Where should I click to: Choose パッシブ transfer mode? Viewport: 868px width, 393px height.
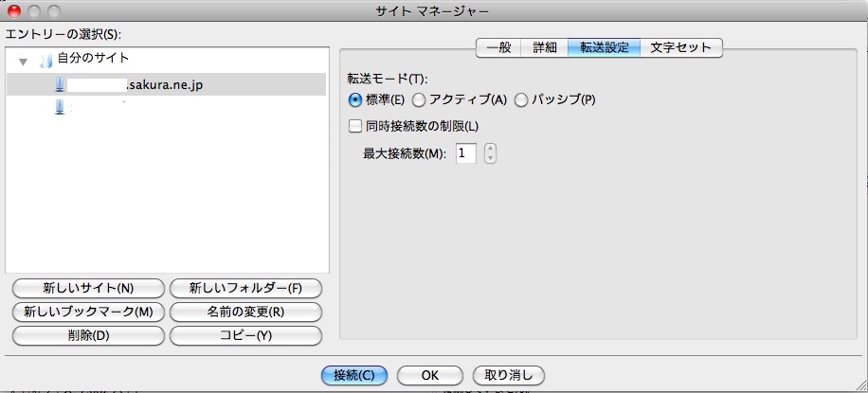(x=520, y=99)
